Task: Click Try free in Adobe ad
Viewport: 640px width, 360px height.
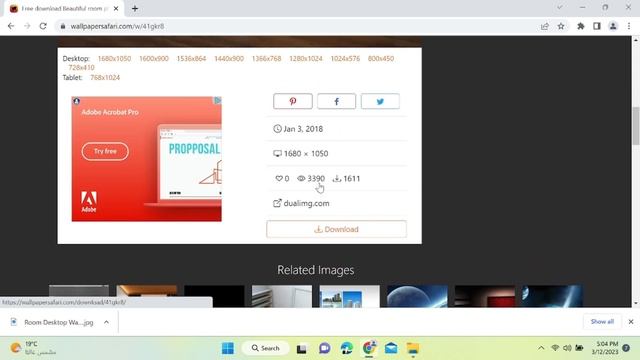Action: (105, 151)
